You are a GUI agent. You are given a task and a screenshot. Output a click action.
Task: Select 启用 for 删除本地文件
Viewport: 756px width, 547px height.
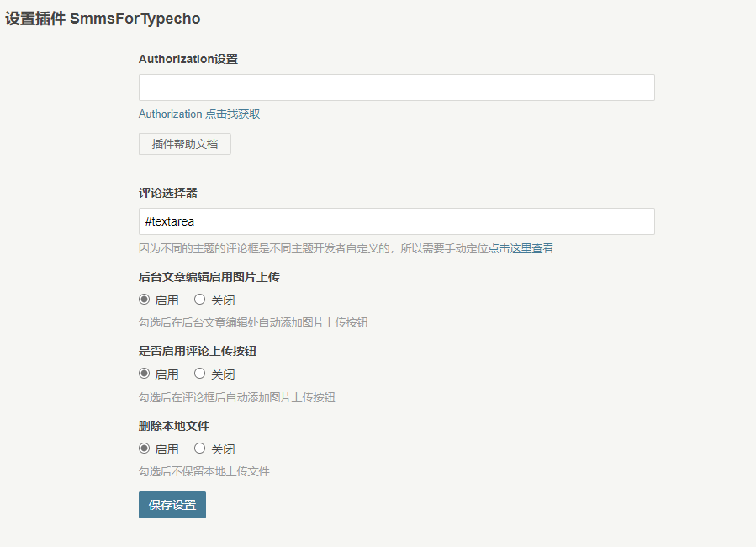[144, 449]
